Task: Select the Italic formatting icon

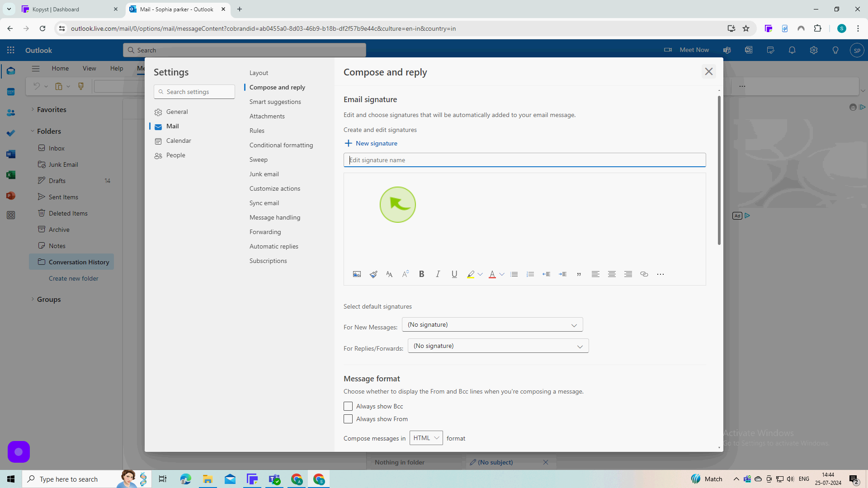Action: 438,273
